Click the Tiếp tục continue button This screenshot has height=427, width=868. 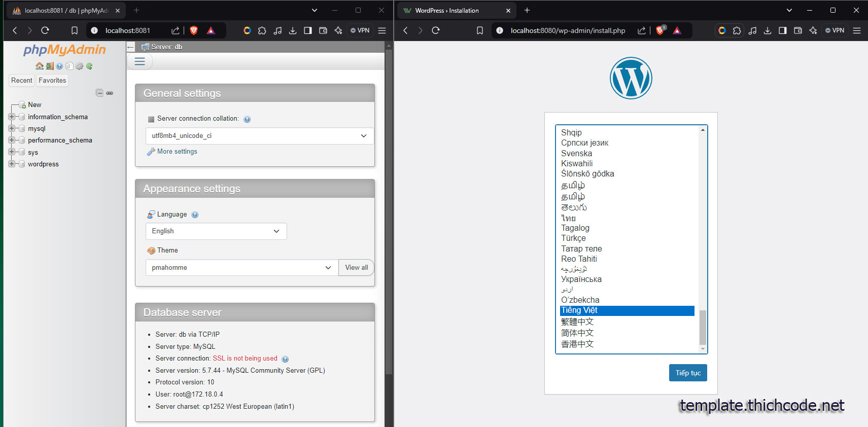688,373
